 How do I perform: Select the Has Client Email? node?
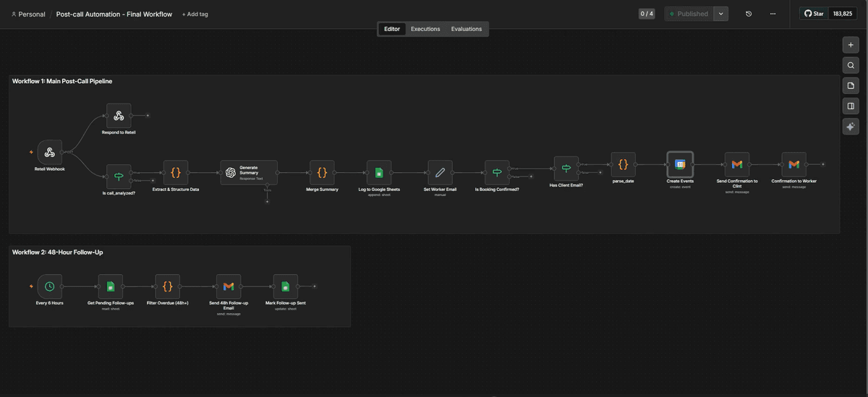[x=566, y=168]
